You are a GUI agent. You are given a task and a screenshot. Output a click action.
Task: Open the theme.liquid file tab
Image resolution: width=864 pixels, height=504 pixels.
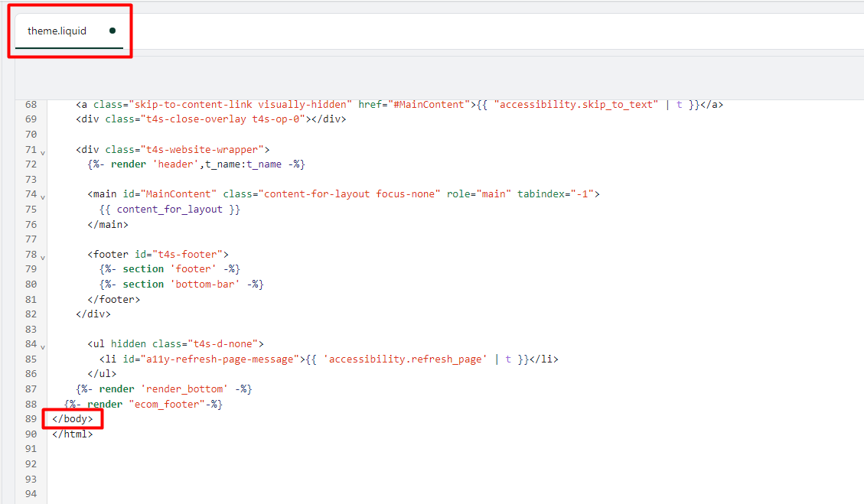coord(57,31)
